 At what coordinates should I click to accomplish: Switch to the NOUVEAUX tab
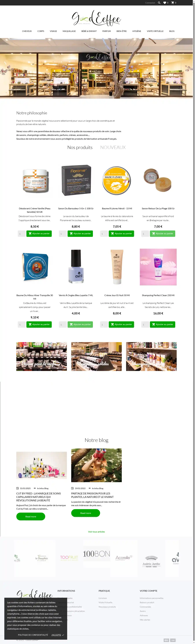113,148
